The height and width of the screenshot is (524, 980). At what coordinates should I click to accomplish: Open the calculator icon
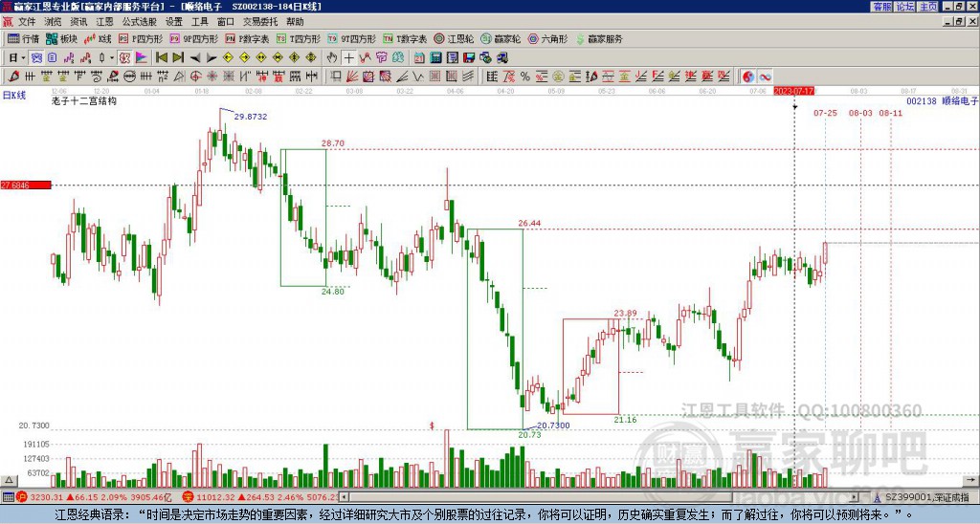tap(435, 57)
